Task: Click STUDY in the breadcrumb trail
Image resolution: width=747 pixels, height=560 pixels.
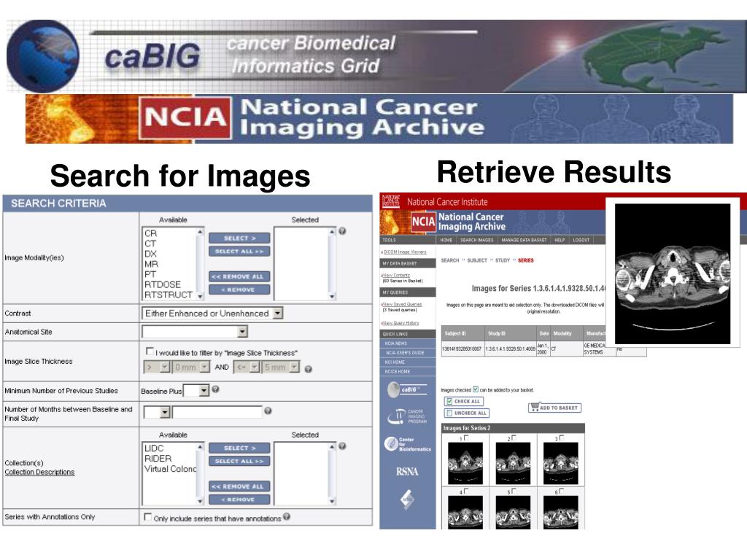Action: pyautogui.click(x=503, y=260)
